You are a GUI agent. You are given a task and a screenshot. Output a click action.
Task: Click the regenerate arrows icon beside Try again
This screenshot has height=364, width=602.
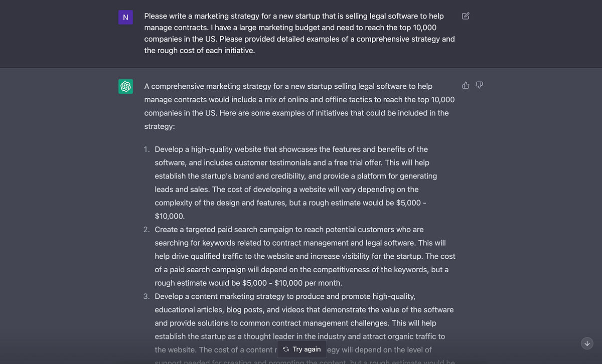[x=285, y=349]
